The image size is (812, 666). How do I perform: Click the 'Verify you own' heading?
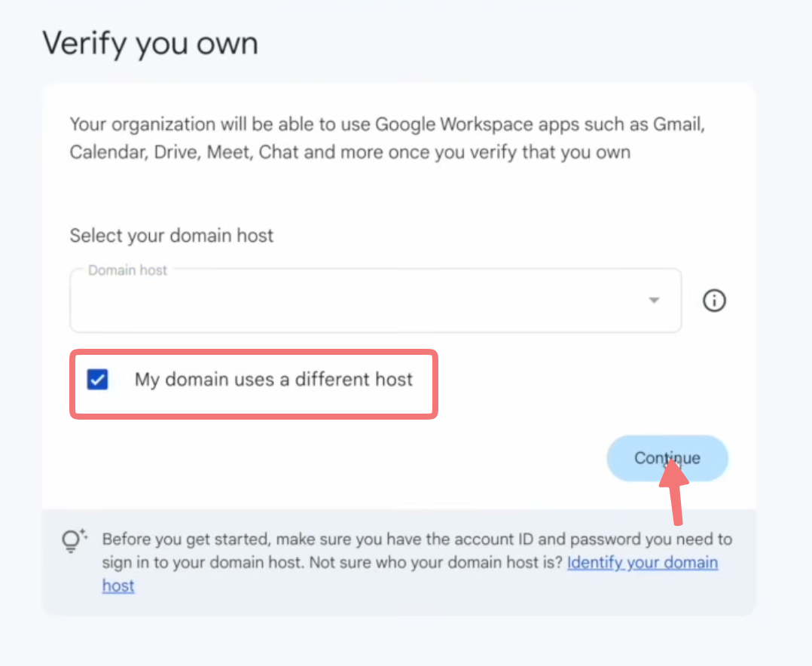[150, 44]
